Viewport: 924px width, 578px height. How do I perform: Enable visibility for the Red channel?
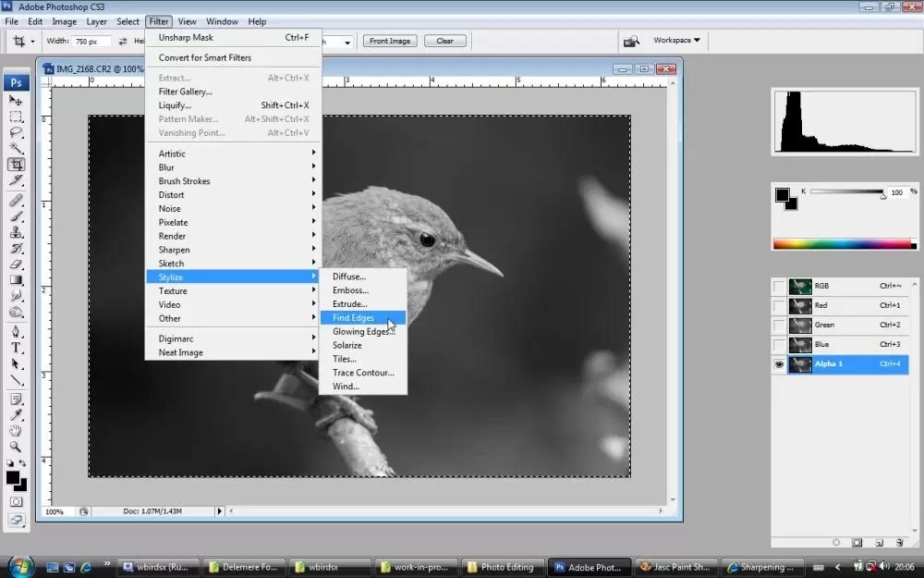click(x=779, y=306)
